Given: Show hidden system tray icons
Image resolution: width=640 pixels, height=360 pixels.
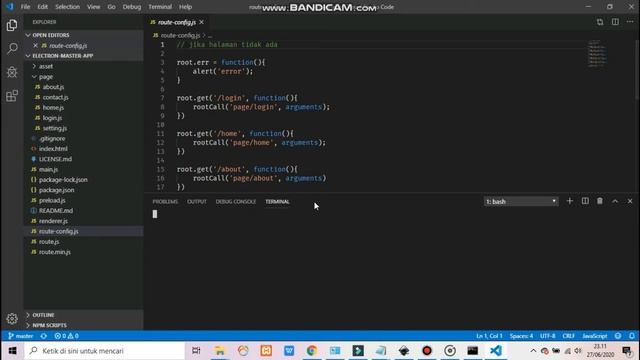Looking at the screenshot, I should 533,351.
